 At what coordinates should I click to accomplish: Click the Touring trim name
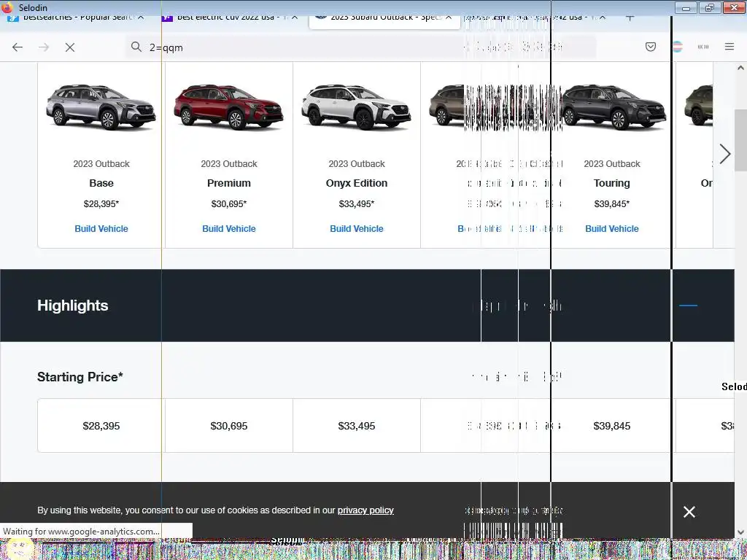tap(612, 183)
